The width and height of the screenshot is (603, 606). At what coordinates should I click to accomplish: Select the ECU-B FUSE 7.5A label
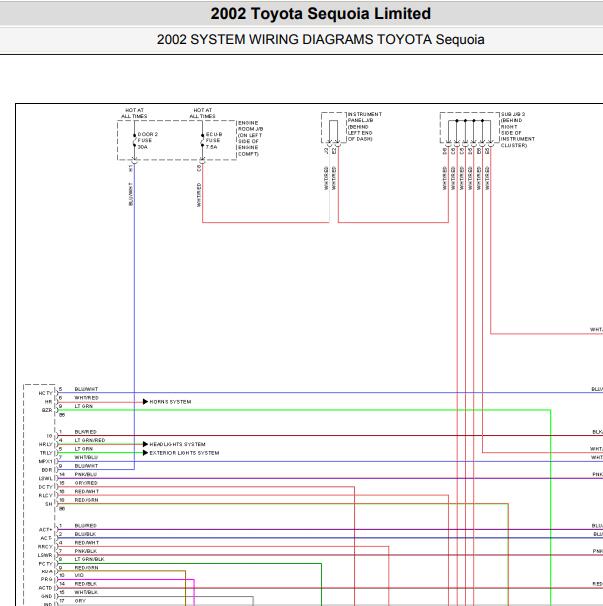(214, 141)
